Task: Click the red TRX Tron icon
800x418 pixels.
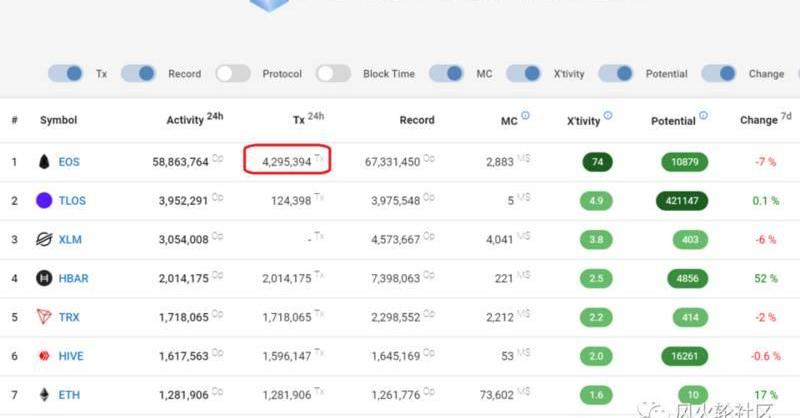Action: click(44, 317)
